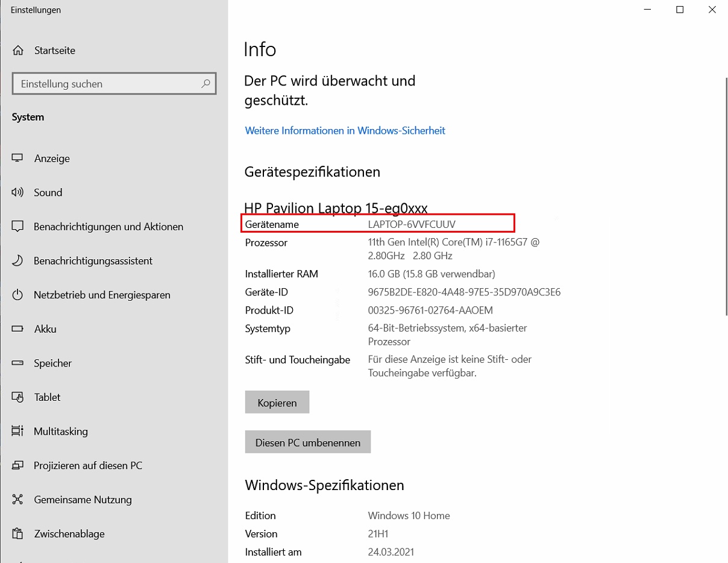Viewport: 728px width, 563px height.
Task: Open Benachrichtigungen und Aktionen settings
Action: [108, 227]
